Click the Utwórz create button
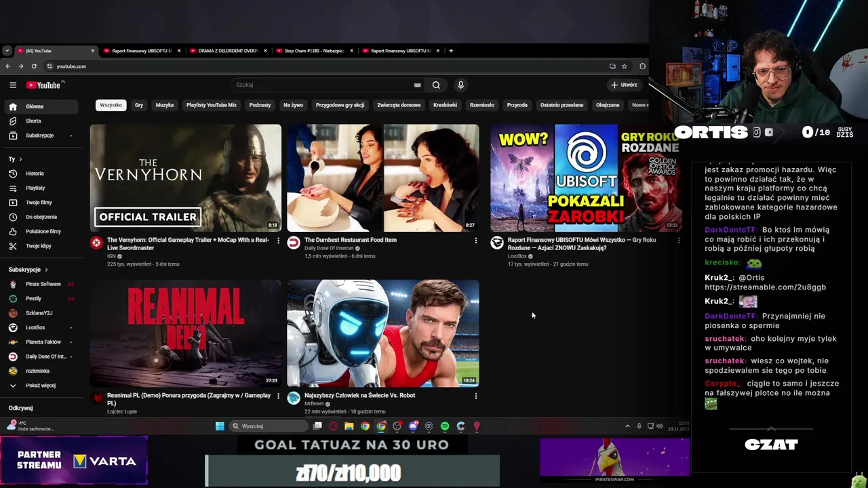Image resolution: width=868 pixels, height=488 pixels. click(624, 85)
